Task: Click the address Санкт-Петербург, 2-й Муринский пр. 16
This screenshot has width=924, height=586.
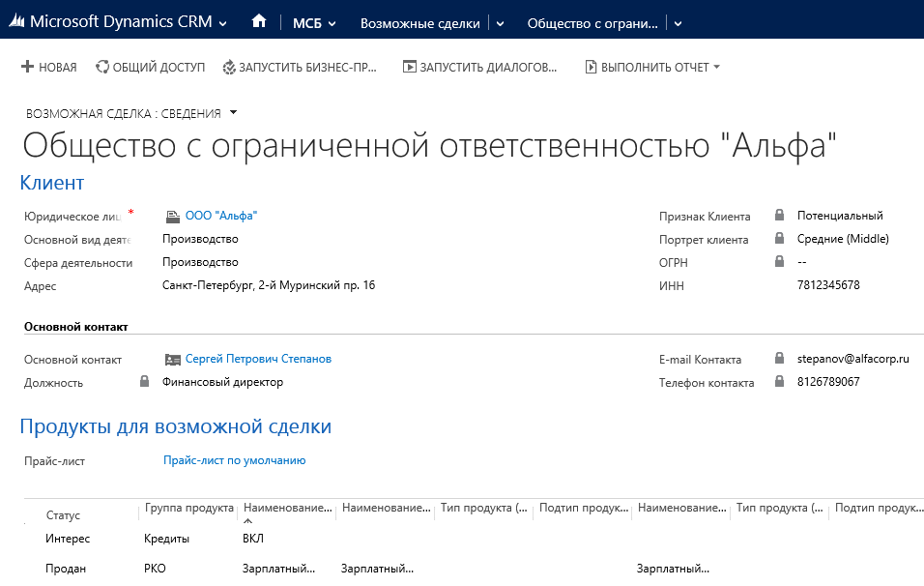Action: click(x=269, y=285)
